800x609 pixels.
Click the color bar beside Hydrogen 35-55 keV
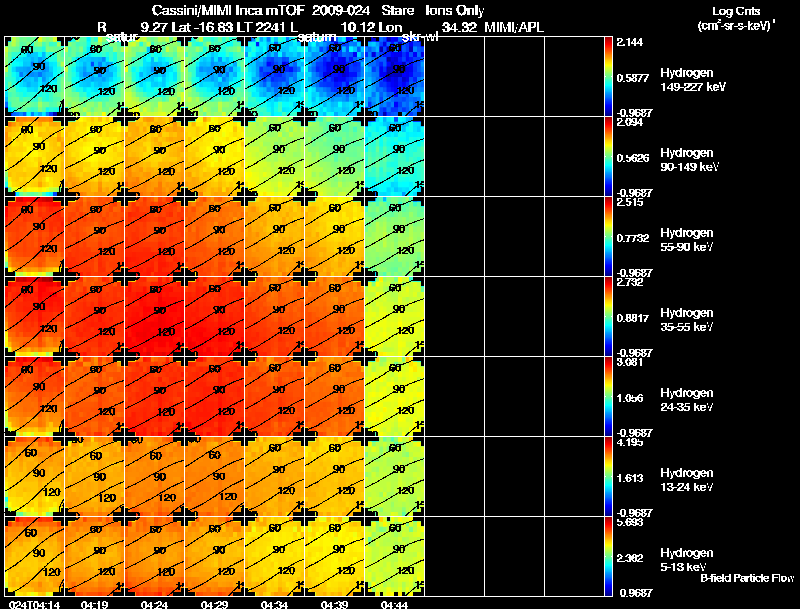[x=608, y=316]
